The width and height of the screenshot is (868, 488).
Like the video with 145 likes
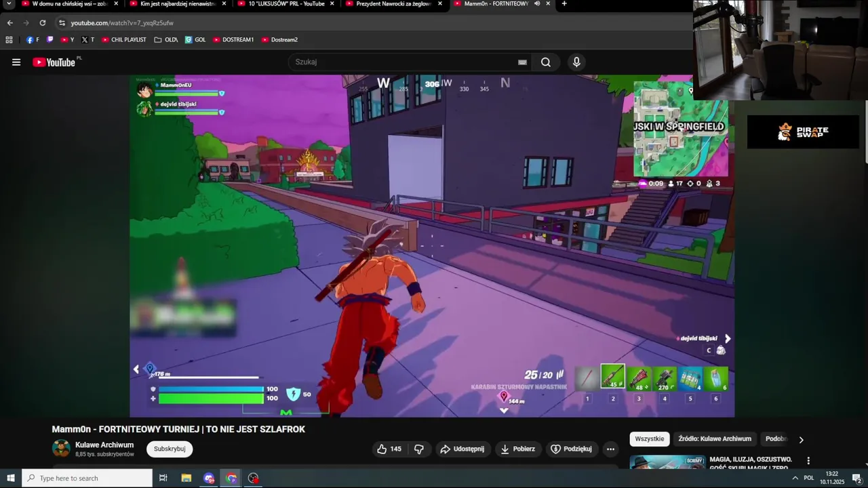pyautogui.click(x=389, y=449)
